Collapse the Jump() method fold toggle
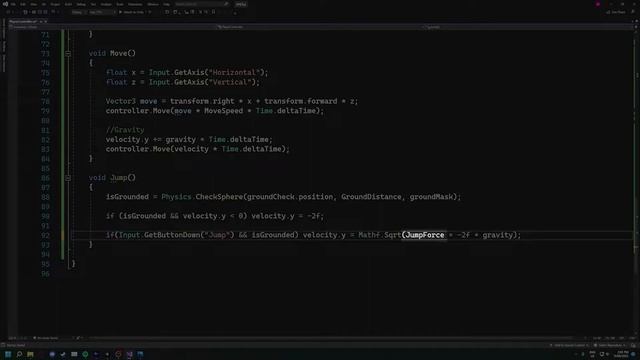640x360 pixels. 68,178
